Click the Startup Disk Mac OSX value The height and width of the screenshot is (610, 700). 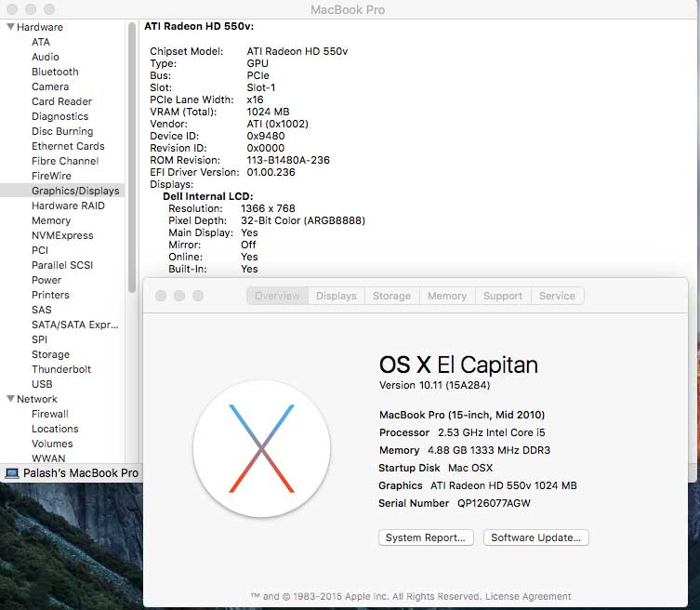(470, 468)
